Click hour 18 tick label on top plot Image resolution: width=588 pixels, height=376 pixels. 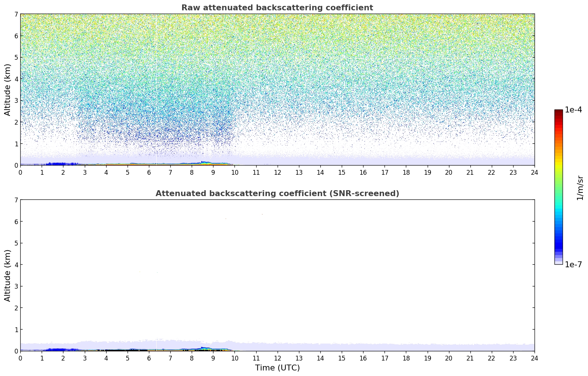[x=406, y=172]
